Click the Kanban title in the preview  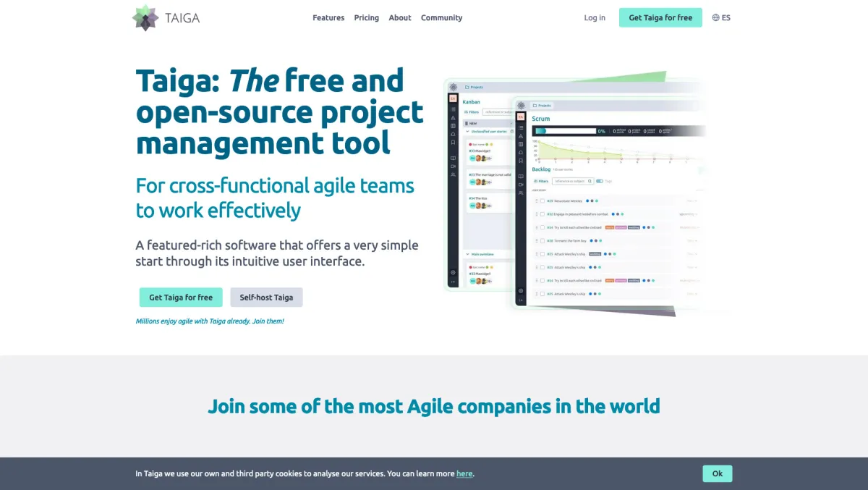pyautogui.click(x=471, y=102)
